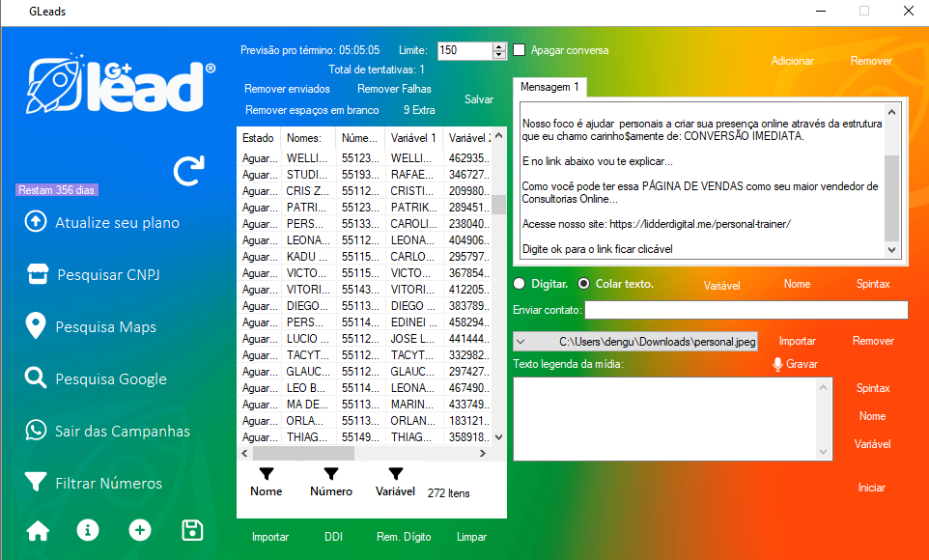The width and height of the screenshot is (929, 560).
Task: Select the Digitar radio option
Action: click(x=521, y=284)
